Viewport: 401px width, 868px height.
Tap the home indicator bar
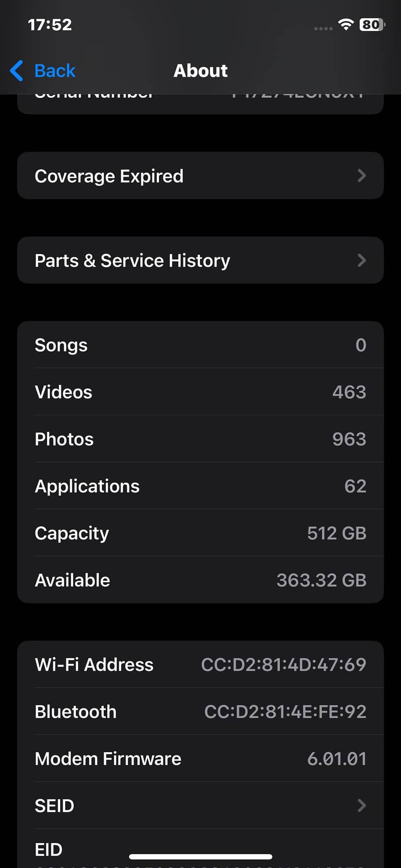[x=200, y=856]
